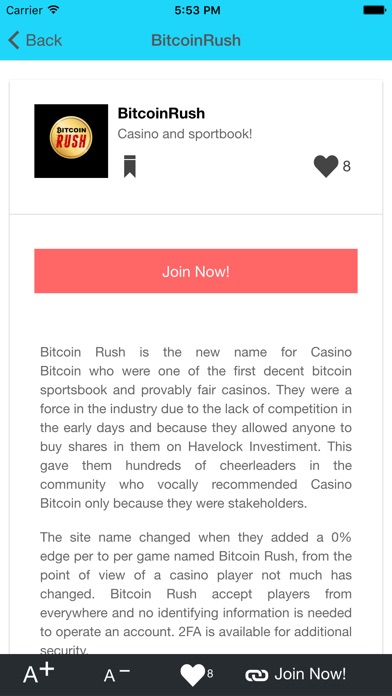Open Join Now! link in bottom toolbar
The width and height of the screenshot is (392, 696).
pyautogui.click(x=310, y=674)
